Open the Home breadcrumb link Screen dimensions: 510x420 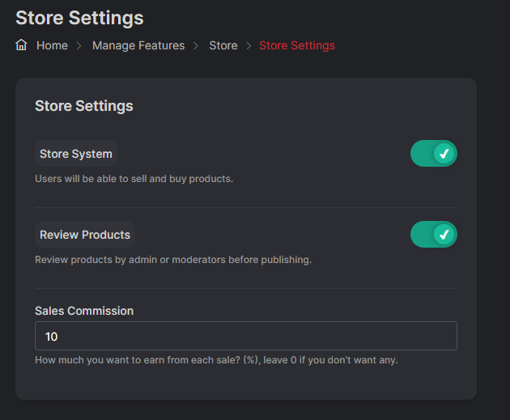52,45
